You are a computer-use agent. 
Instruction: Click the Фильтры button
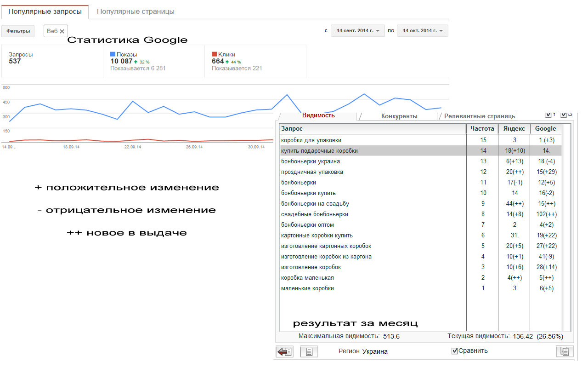point(18,31)
